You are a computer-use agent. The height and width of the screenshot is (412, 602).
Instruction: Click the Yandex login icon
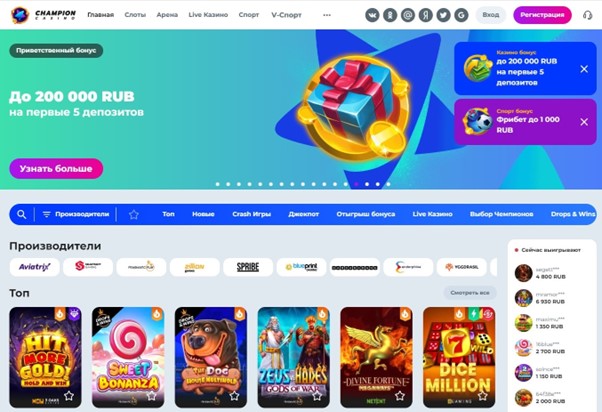click(425, 15)
